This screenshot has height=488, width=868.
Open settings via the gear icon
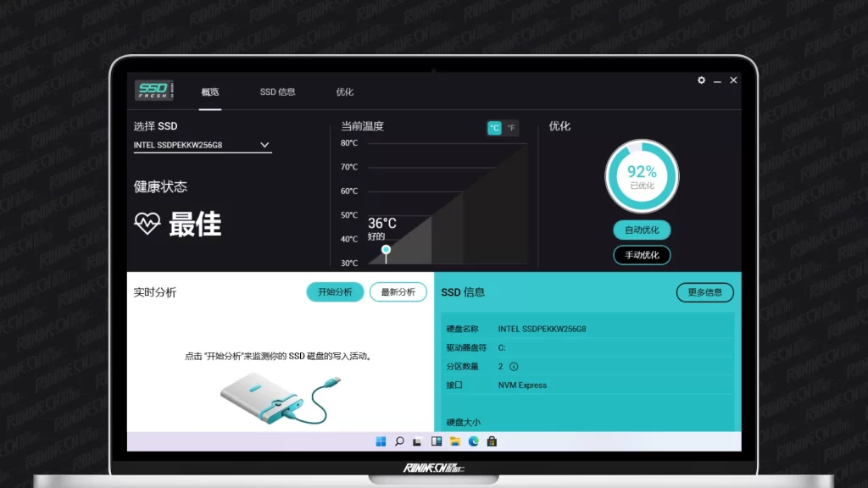(701, 80)
